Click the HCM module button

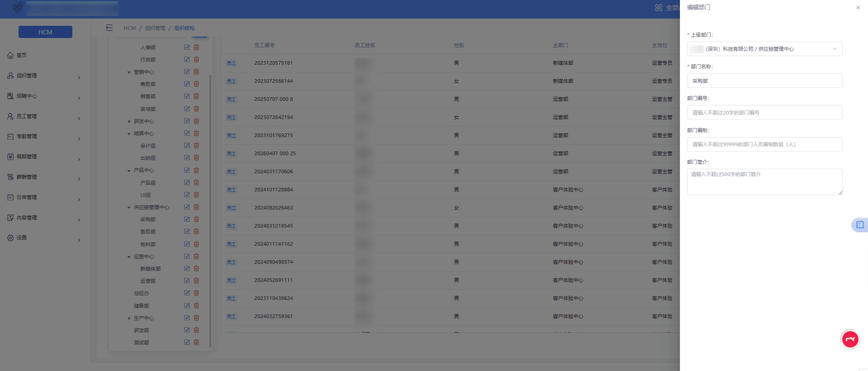coord(45,32)
